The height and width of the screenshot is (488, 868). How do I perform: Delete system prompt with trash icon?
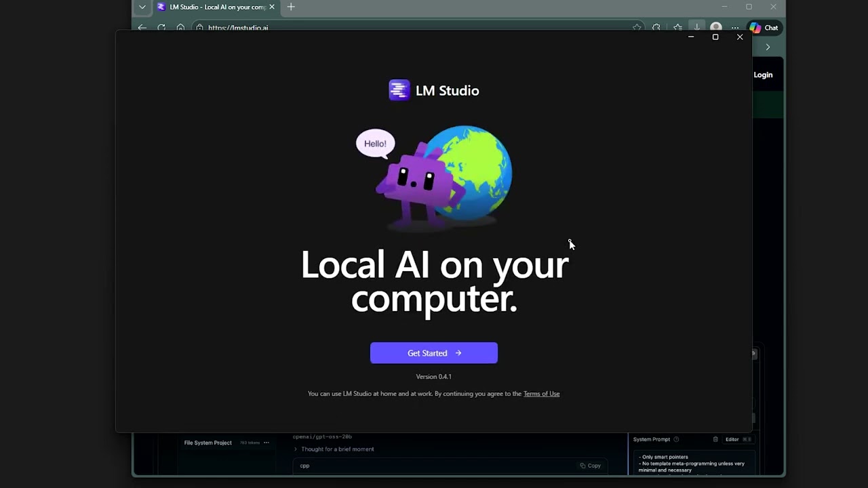pos(715,439)
